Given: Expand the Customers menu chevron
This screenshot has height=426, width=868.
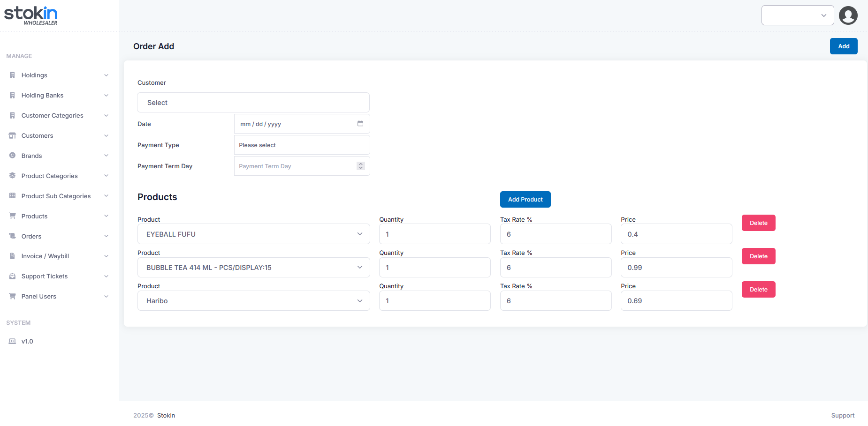Looking at the screenshot, I should (106, 135).
